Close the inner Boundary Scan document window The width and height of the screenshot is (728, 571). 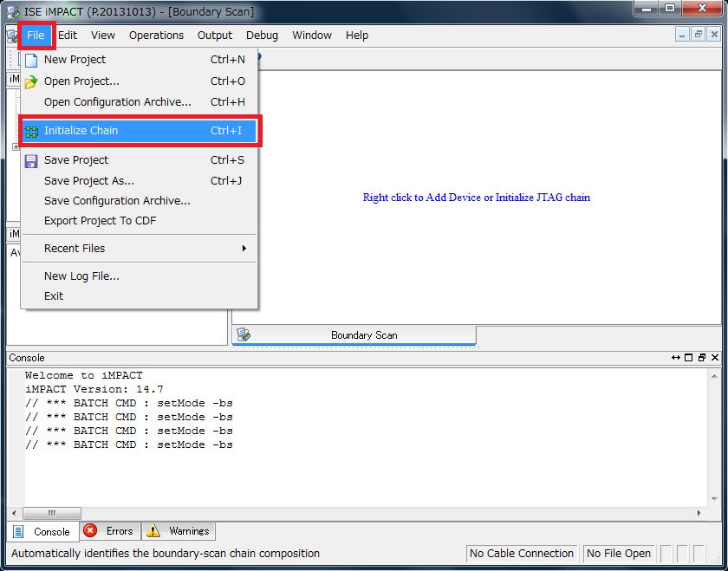click(x=713, y=35)
